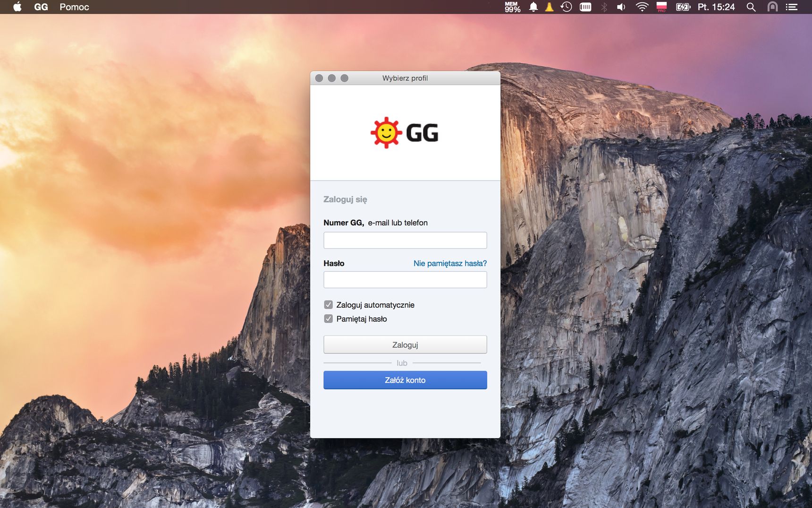
Task: Open the Pomoc menu
Action: 74,7
